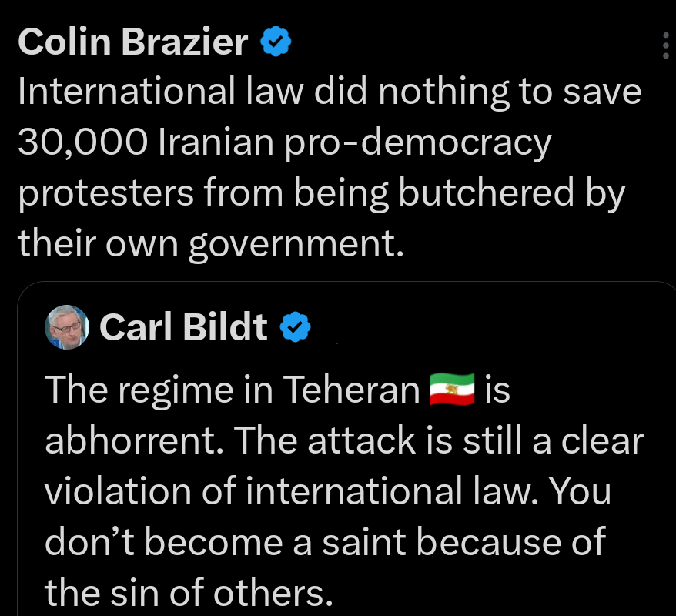
Task: Click the Iran flag emoji in quote
Action: tap(453, 391)
